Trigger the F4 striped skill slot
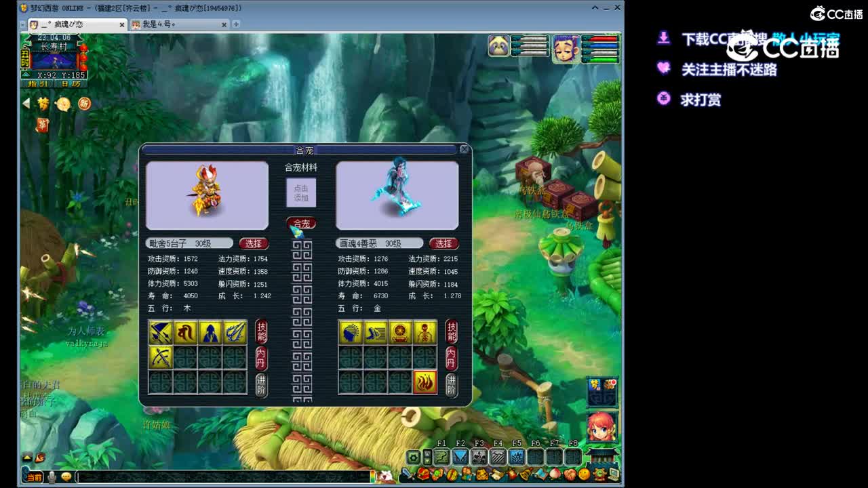Screen dimensions: 868x488 tap(498, 457)
